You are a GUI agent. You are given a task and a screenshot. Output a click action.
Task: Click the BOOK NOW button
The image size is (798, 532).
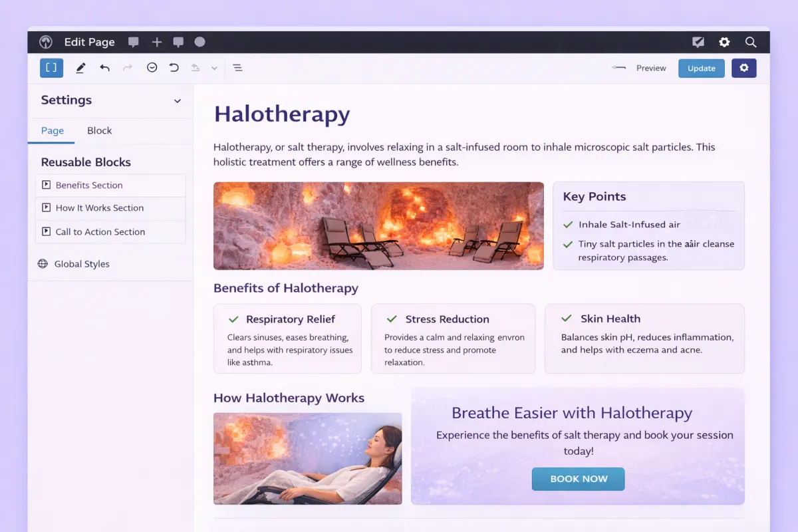pyautogui.click(x=579, y=479)
